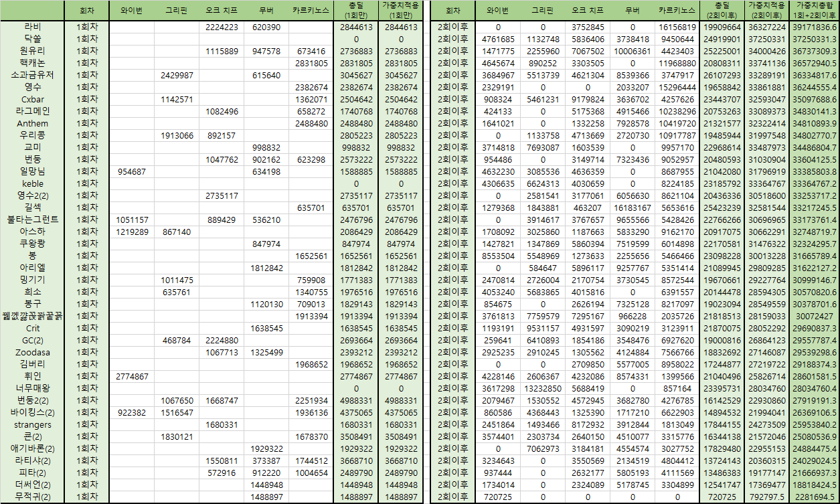Select cell with value 13232850
Image resolution: width=840 pixels, height=504 pixels.
(x=543, y=388)
